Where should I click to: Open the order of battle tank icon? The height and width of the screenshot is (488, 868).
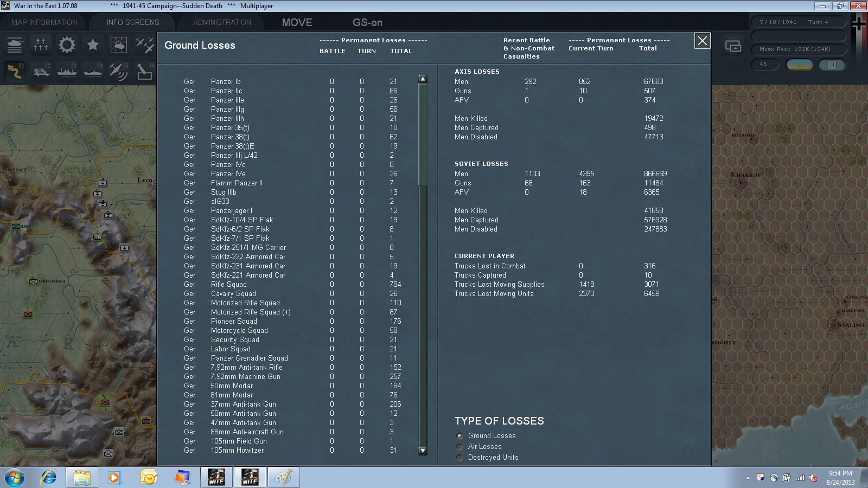[15, 44]
